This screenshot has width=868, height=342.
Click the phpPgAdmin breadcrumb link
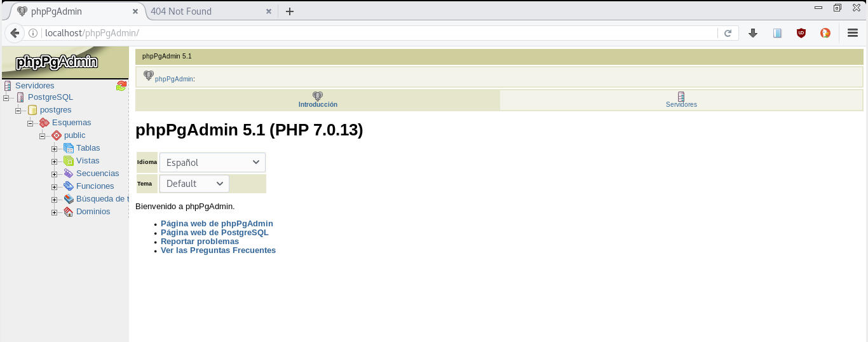coord(174,79)
